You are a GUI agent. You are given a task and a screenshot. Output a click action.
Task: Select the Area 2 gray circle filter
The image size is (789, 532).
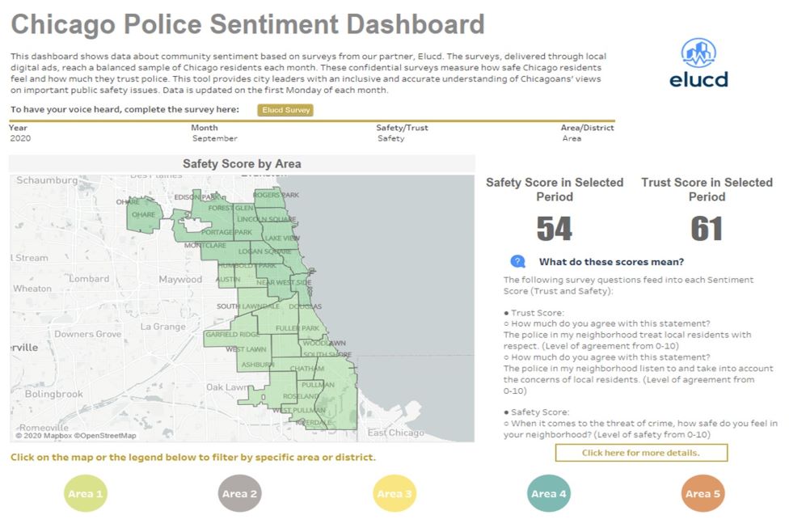click(x=239, y=493)
